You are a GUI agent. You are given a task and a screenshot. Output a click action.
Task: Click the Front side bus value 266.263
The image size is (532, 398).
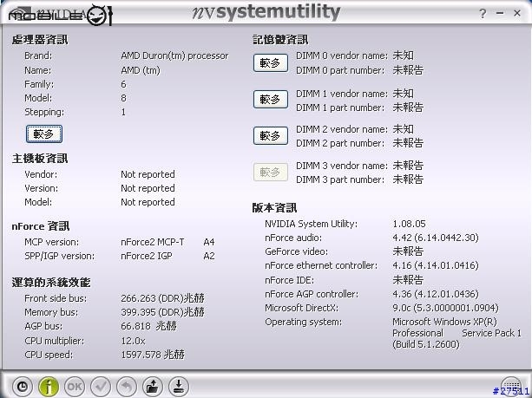pos(162,298)
